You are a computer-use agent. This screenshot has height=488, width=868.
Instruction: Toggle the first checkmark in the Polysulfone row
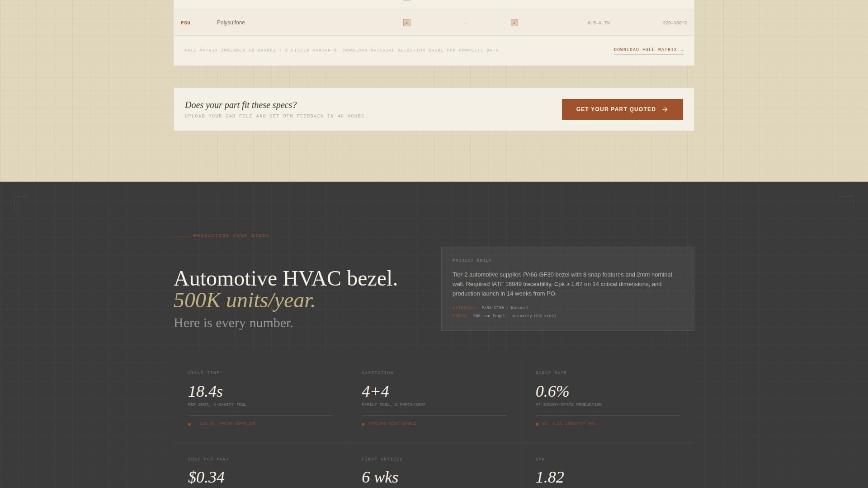click(407, 22)
